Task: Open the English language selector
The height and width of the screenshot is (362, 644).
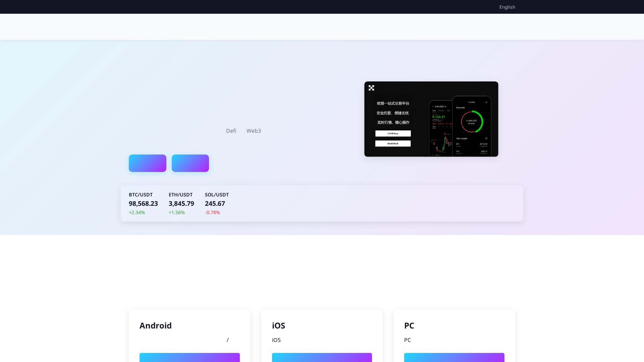Action: point(507,7)
